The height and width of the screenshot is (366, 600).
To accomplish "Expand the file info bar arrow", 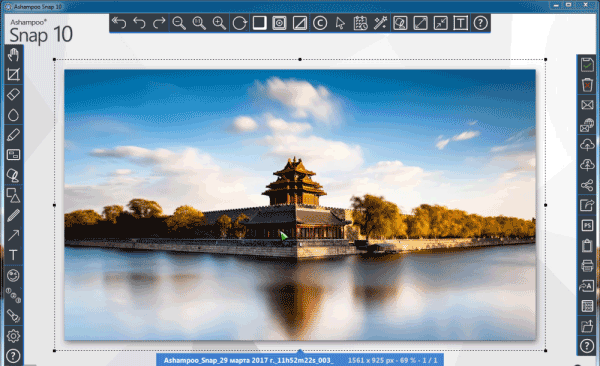I will (x=300, y=351).
